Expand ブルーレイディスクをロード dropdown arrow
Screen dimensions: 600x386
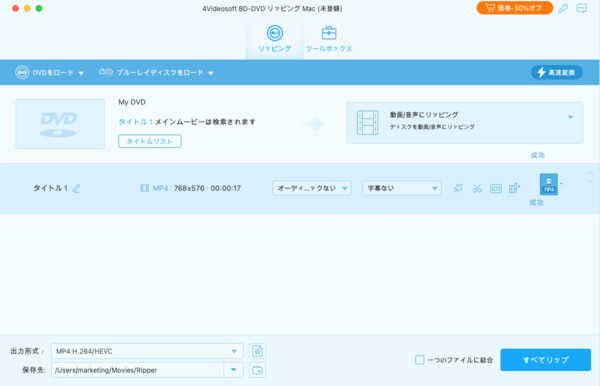pyautogui.click(x=211, y=73)
